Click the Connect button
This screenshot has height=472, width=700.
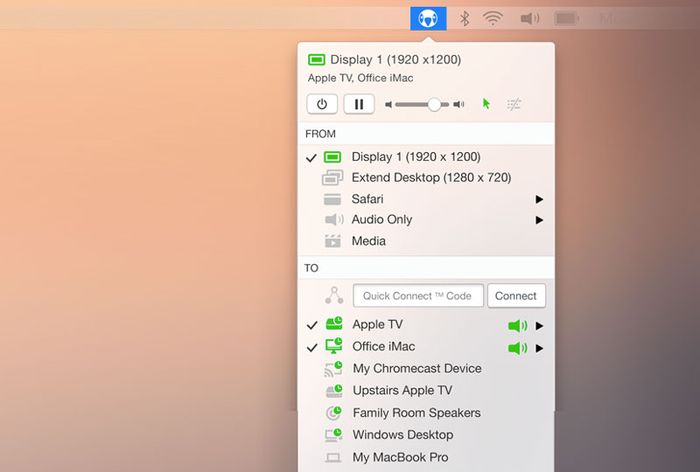tap(517, 296)
